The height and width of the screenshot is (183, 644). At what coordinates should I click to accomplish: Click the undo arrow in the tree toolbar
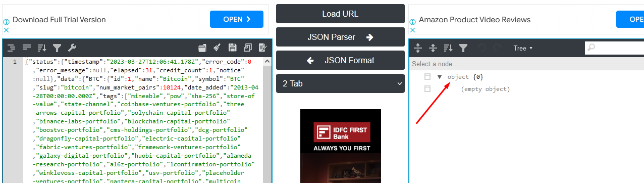(x=482, y=48)
